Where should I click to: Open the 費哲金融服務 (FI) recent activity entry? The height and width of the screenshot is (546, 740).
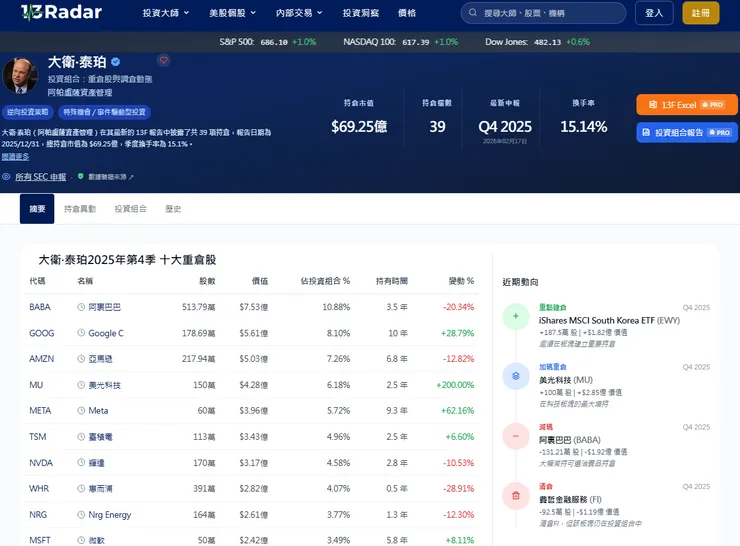pos(570,499)
